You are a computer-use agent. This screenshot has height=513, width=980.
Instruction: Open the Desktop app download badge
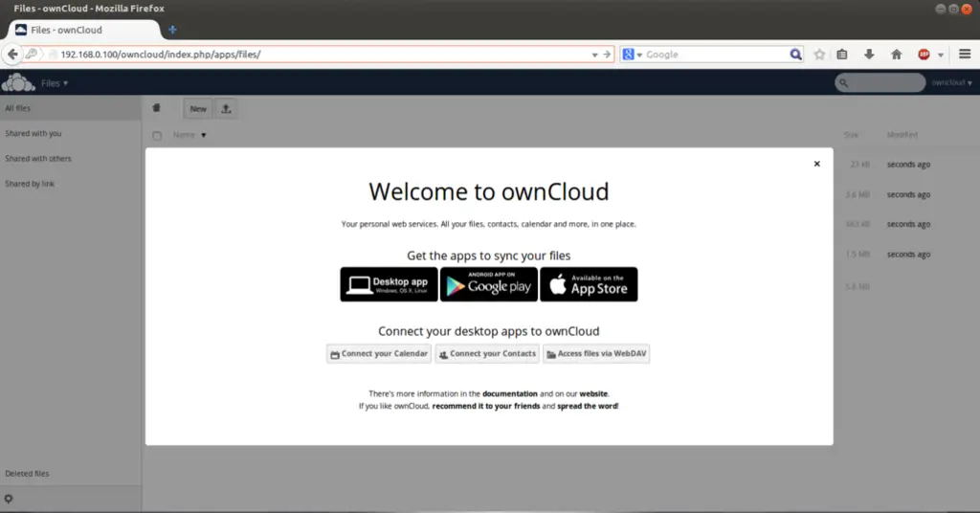(389, 284)
